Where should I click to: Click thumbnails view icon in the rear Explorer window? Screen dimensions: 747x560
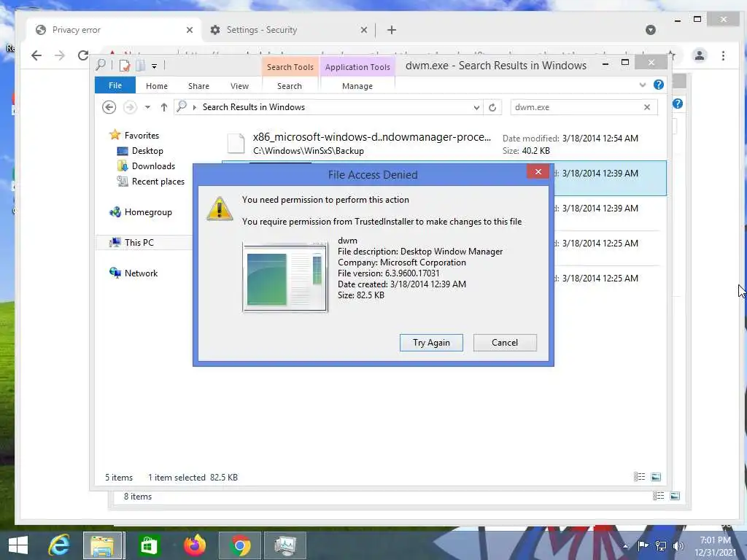point(675,496)
